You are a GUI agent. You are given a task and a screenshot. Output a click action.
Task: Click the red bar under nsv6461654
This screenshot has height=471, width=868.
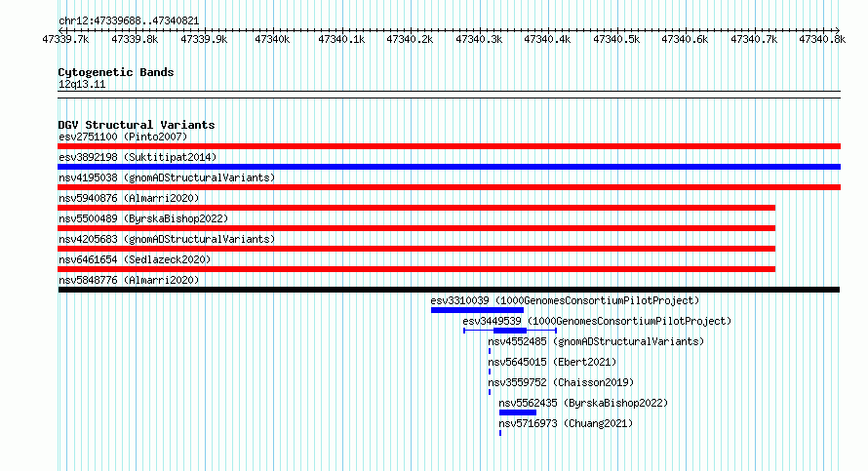coord(416,269)
